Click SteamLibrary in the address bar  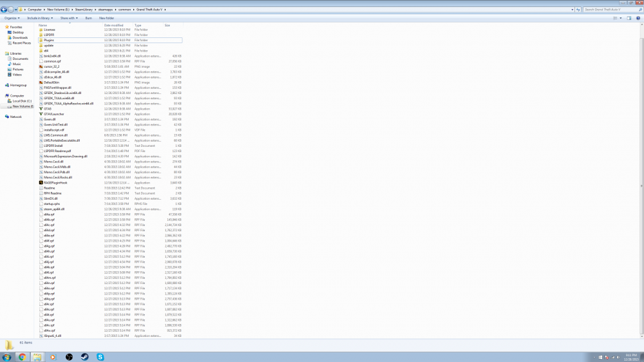(x=83, y=10)
